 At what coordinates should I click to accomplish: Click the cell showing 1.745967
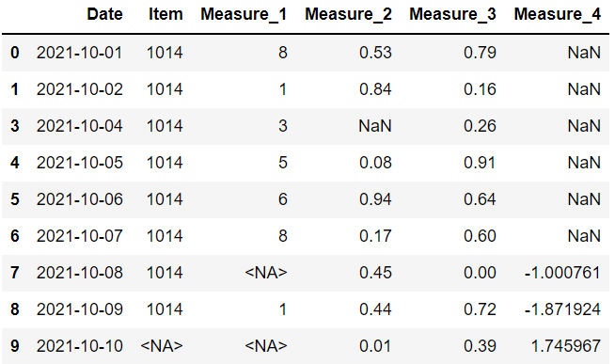pos(565,346)
